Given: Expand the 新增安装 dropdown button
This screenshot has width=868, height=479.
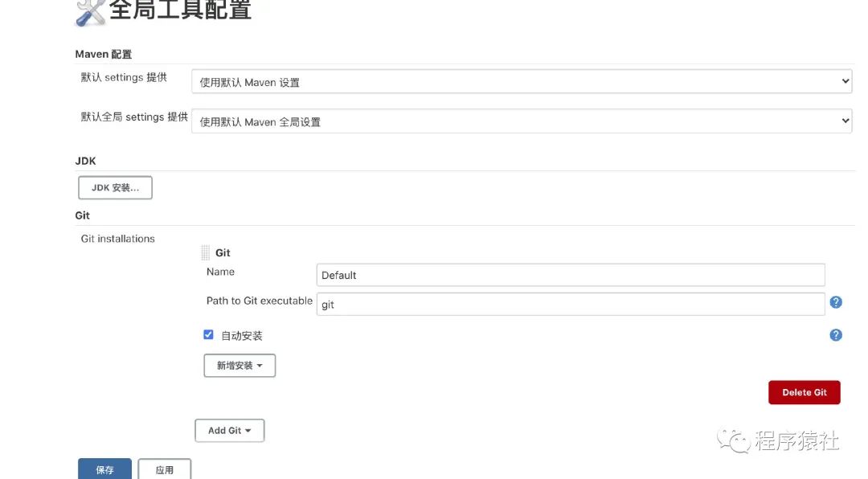Looking at the screenshot, I should (x=240, y=366).
